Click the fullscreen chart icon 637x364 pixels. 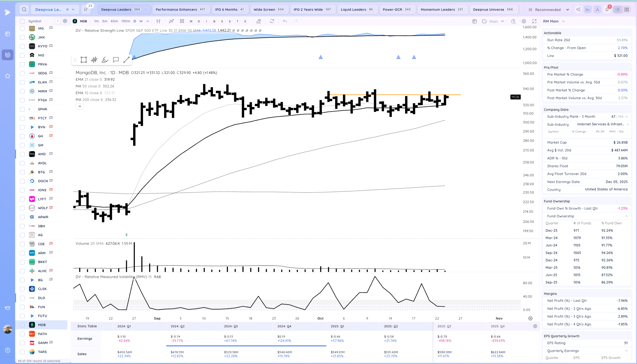point(534,21)
